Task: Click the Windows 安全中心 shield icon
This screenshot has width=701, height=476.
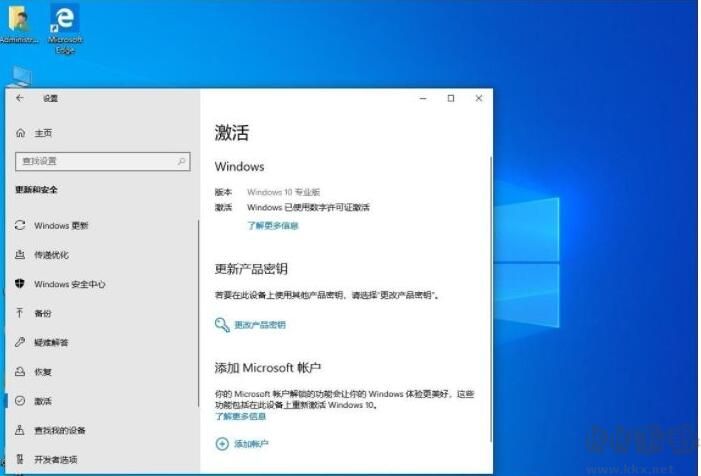Action: 20,283
